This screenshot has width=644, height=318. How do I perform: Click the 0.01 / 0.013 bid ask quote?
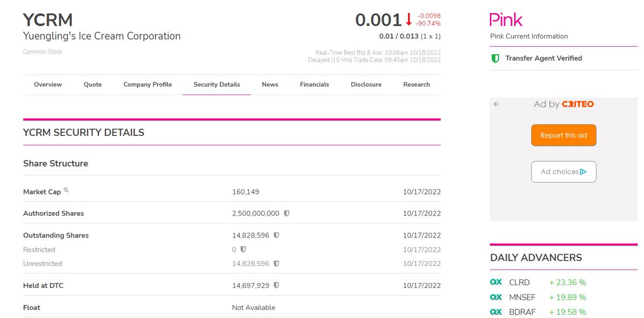click(x=400, y=37)
